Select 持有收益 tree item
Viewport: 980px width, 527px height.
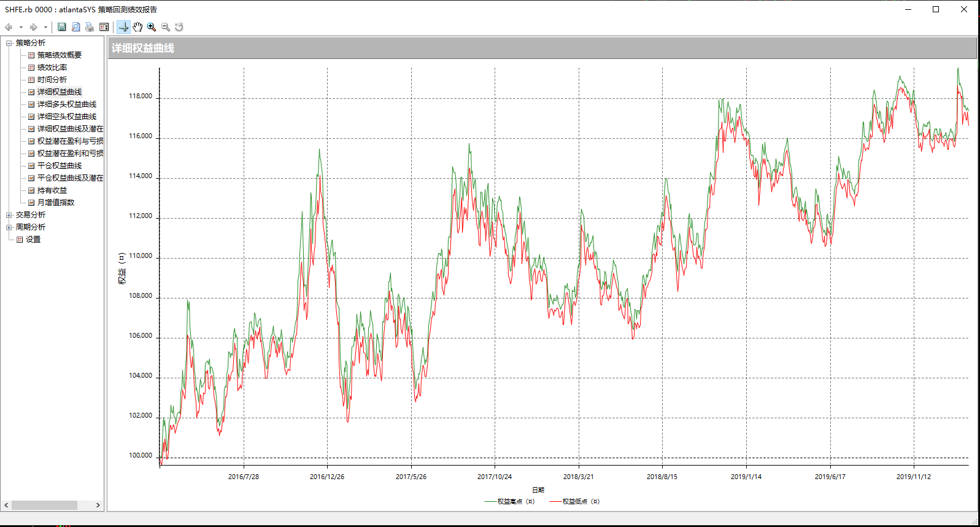coord(52,190)
